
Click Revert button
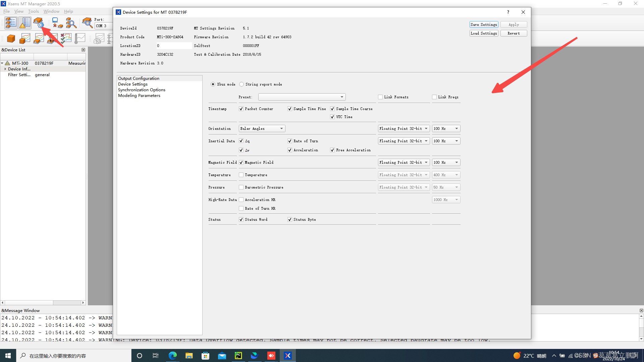pos(514,33)
